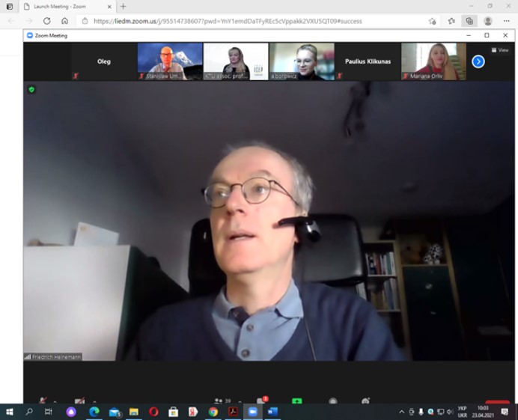Screen dimensions: 518x420
Task: Open Chrome from the taskbar
Action: 213,412
